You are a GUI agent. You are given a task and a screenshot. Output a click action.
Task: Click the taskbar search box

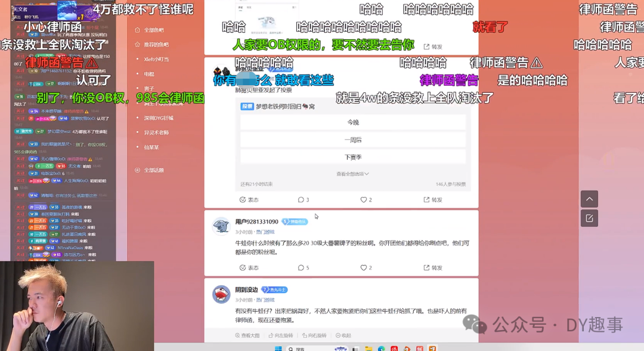[316, 349]
